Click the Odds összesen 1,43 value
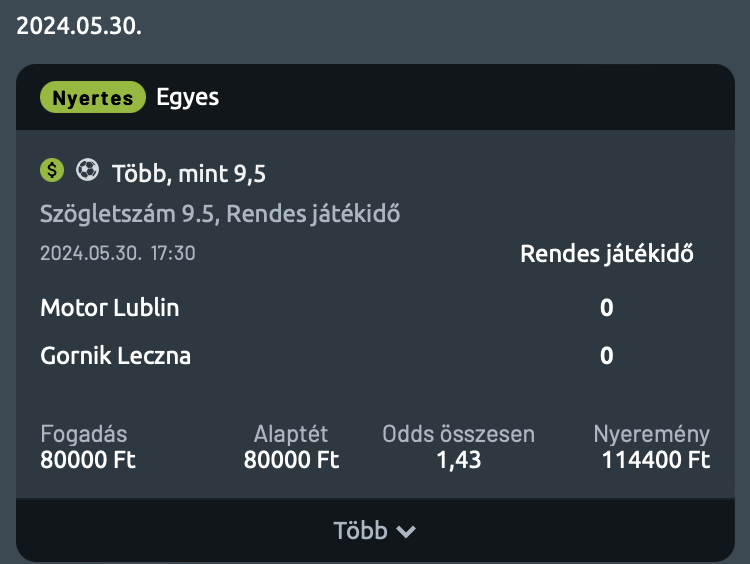This screenshot has height=564, width=750. 459,460
